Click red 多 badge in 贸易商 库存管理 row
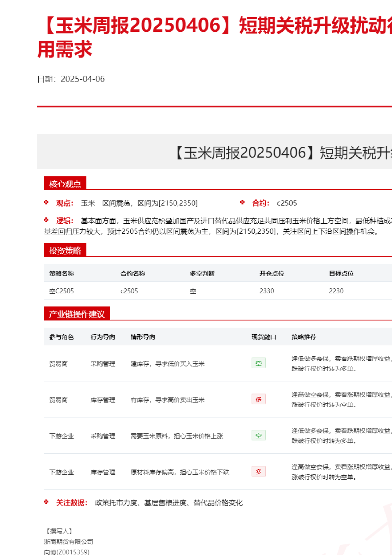This screenshot has width=392, height=555. coord(258,399)
